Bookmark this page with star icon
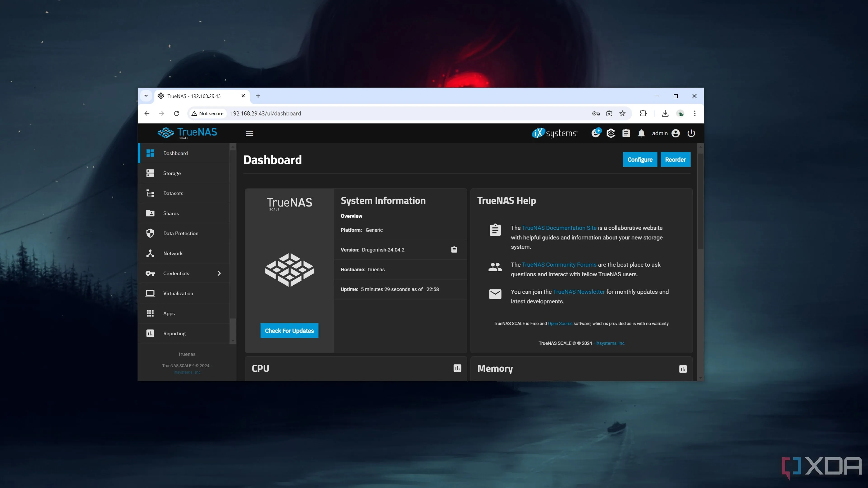Image resolution: width=868 pixels, height=488 pixels. pyautogui.click(x=622, y=113)
